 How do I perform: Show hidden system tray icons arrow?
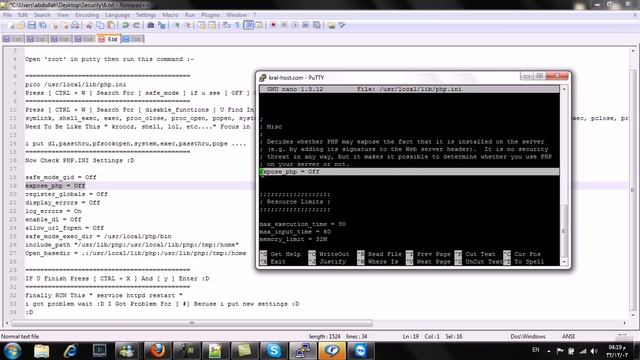(549, 351)
